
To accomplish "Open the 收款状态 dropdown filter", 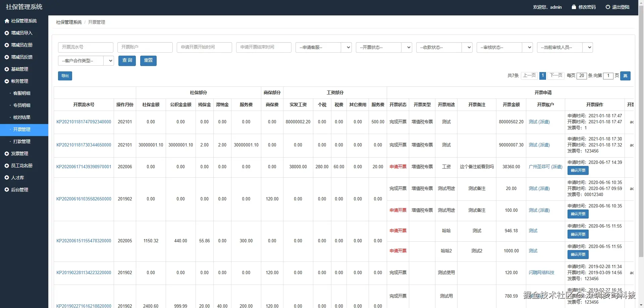I will pyautogui.click(x=444, y=48).
